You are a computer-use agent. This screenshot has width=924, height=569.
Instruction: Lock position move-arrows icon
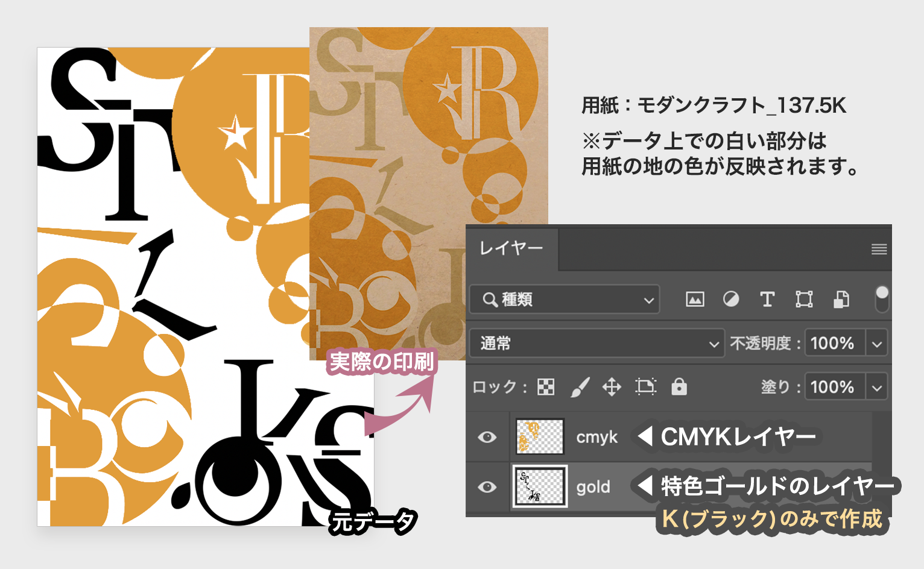pyautogui.click(x=612, y=387)
